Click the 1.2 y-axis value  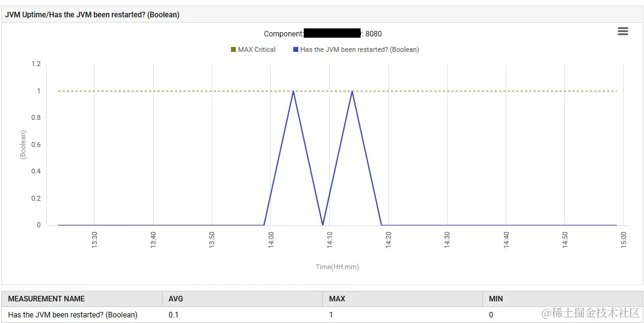click(36, 64)
